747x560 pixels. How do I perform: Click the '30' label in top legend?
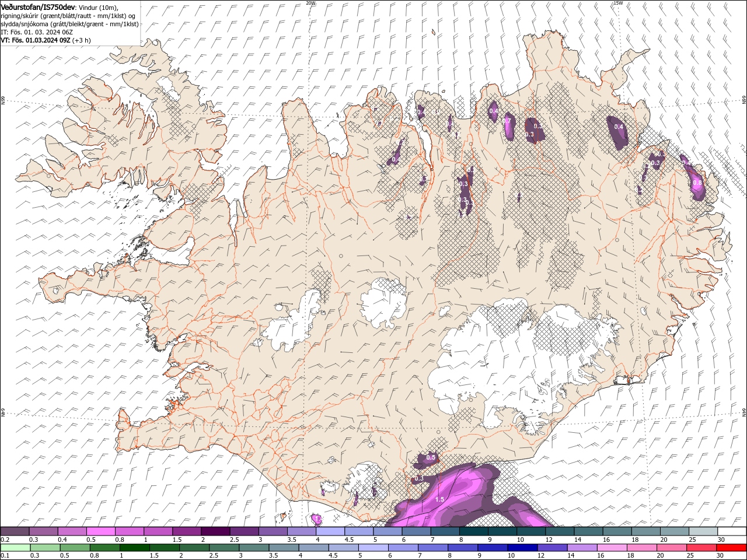(x=721, y=540)
